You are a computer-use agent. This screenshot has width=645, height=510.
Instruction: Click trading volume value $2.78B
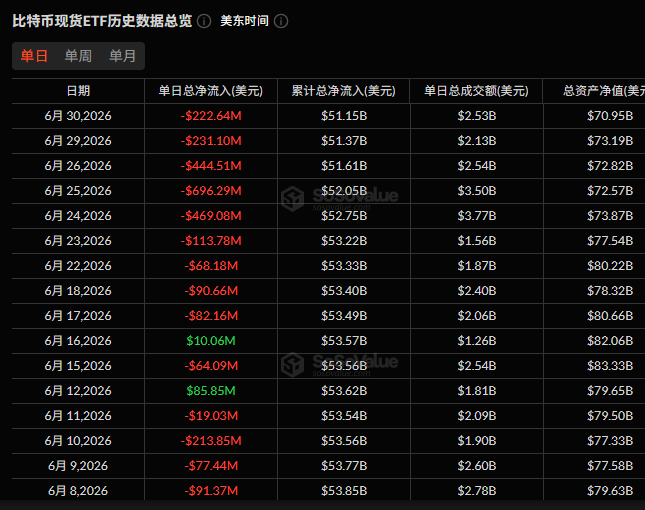point(477,491)
